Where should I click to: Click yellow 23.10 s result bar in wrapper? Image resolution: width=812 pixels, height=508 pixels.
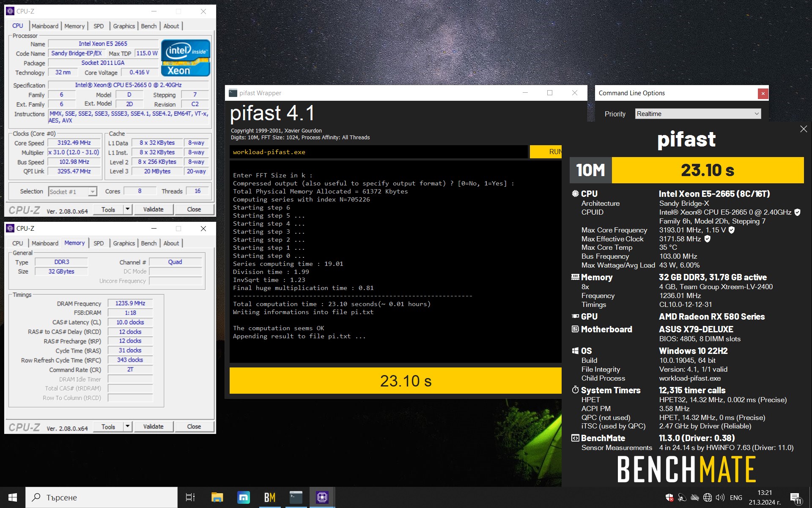pos(395,381)
